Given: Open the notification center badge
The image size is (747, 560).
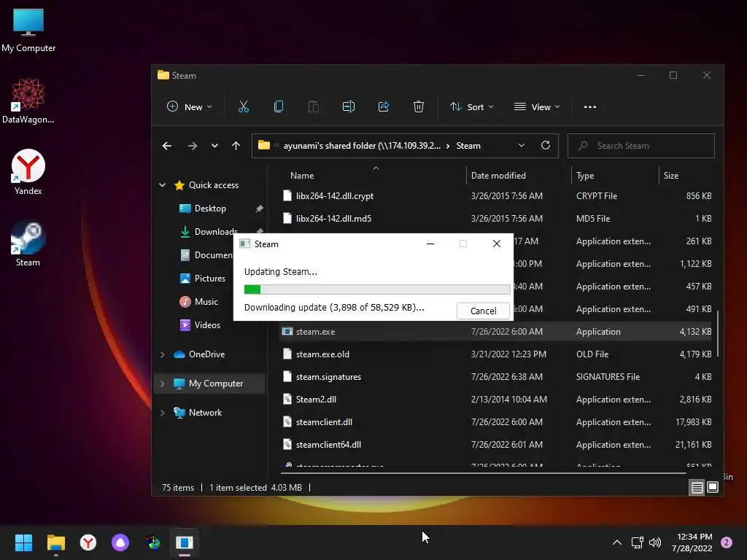Looking at the screenshot, I should [727, 542].
